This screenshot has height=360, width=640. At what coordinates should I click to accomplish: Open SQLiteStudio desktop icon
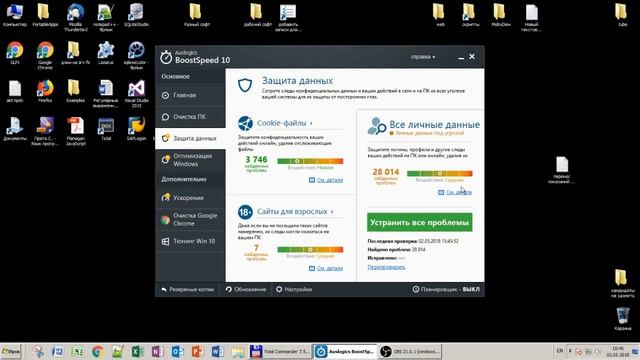click(x=136, y=16)
